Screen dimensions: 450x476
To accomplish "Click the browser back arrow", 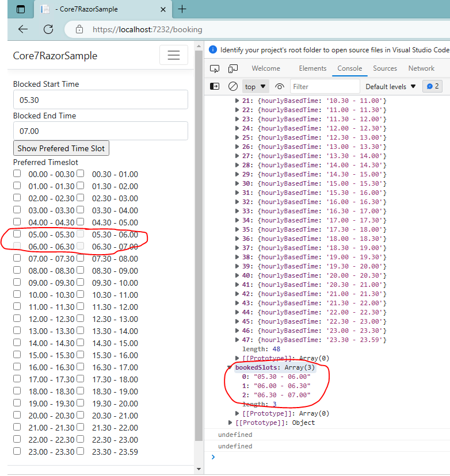I will point(23,29).
